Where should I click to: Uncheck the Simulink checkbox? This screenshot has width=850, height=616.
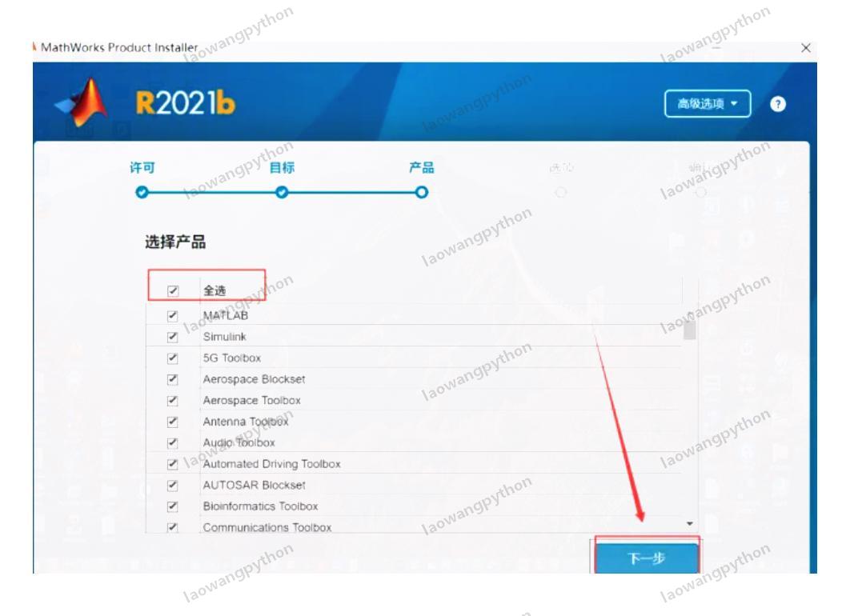click(x=172, y=337)
